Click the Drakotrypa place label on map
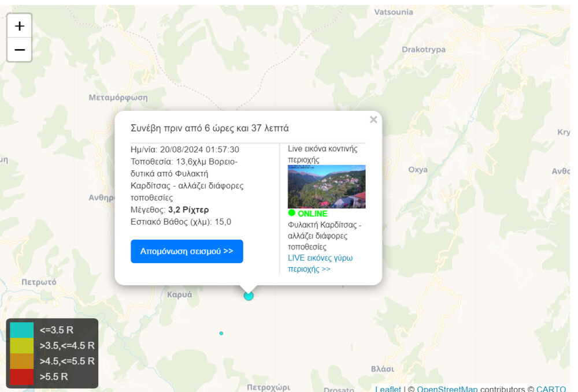Viewport: 578px width, 392px height. [424, 50]
